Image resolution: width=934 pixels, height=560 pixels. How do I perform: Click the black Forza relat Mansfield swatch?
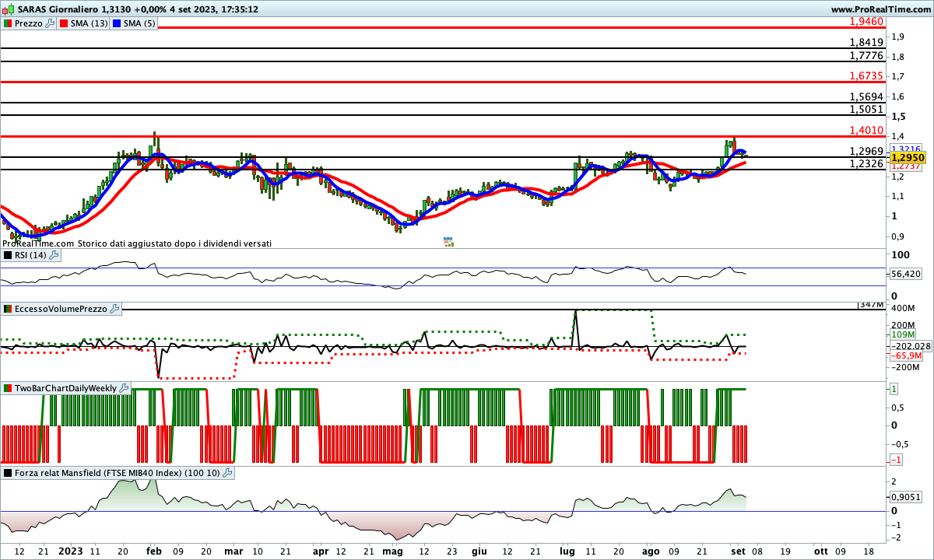(7, 472)
